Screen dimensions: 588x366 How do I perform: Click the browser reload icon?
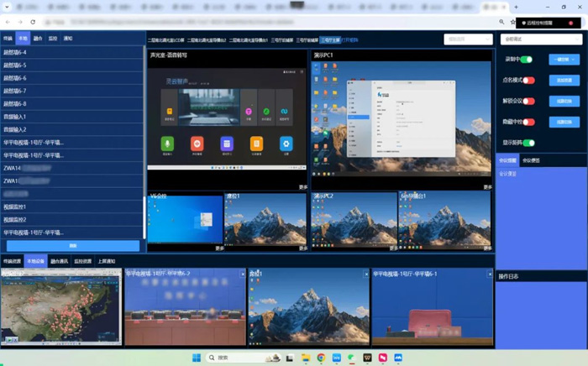pyautogui.click(x=33, y=22)
